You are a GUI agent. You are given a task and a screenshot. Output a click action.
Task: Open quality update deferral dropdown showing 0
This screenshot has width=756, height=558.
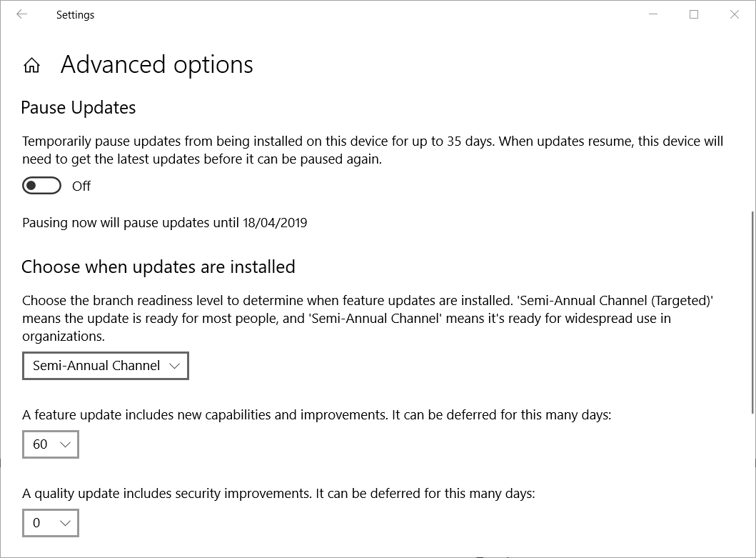pyautogui.click(x=51, y=523)
